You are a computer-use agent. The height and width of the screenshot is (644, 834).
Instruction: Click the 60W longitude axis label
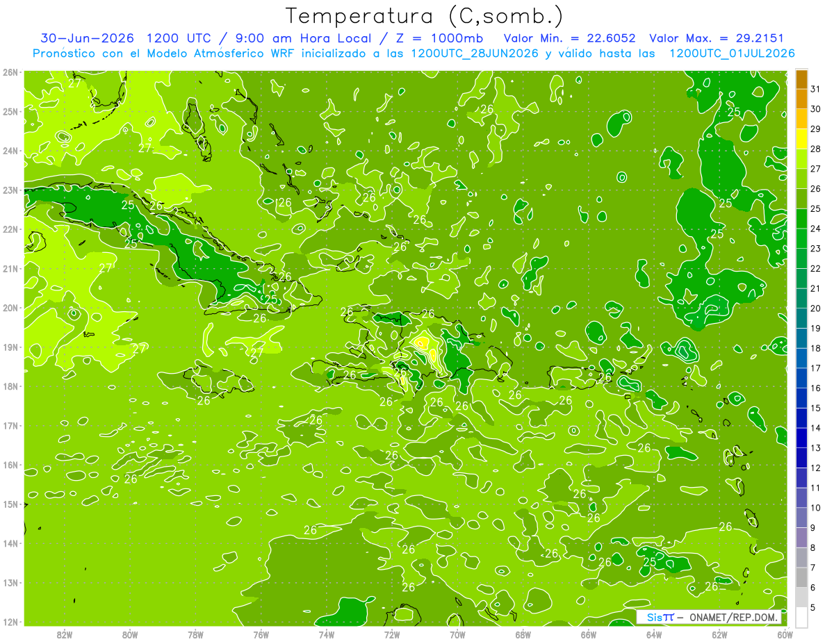pos(785,634)
